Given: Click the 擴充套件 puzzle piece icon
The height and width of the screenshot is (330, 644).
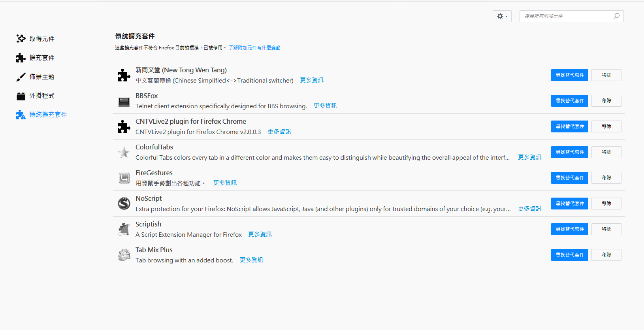Looking at the screenshot, I should [21, 58].
